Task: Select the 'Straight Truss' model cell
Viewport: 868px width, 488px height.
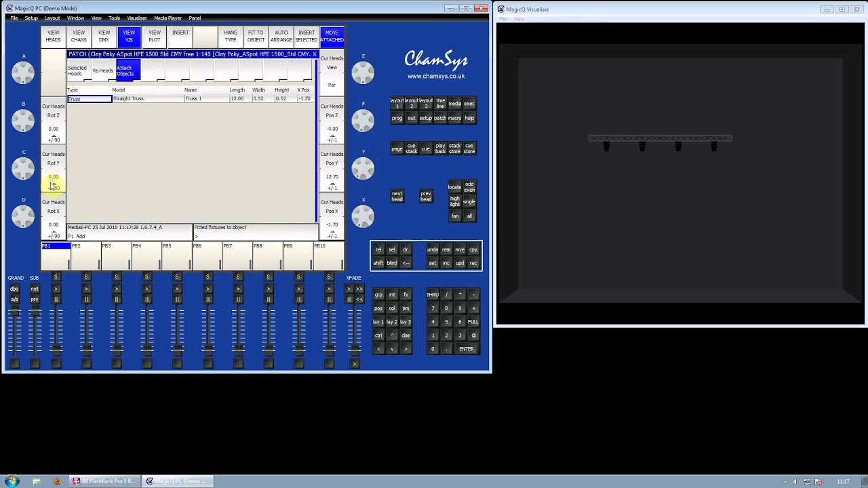Action: point(148,99)
